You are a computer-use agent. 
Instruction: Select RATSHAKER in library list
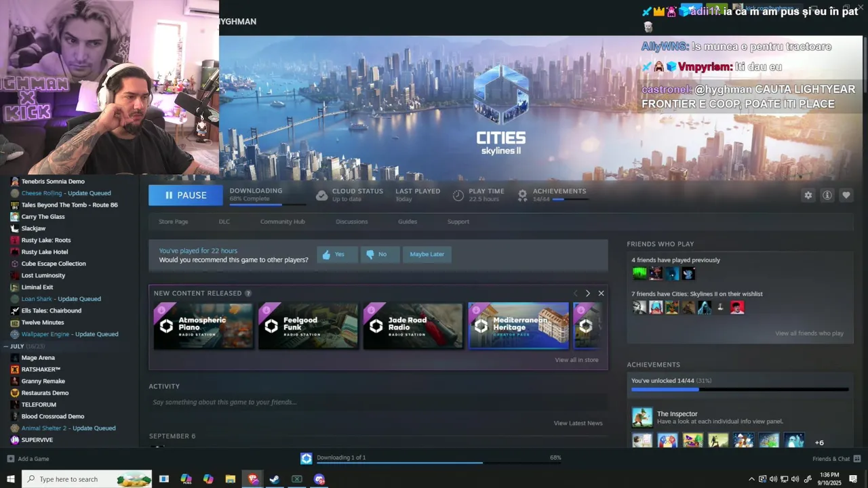41,369
